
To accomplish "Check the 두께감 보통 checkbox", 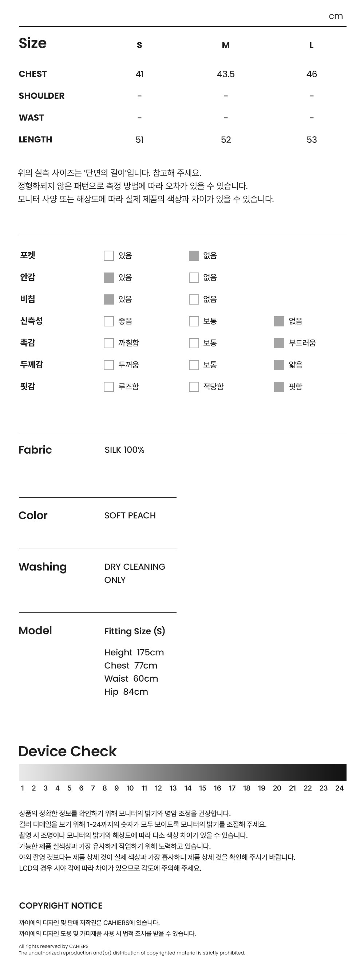I will 194,365.
